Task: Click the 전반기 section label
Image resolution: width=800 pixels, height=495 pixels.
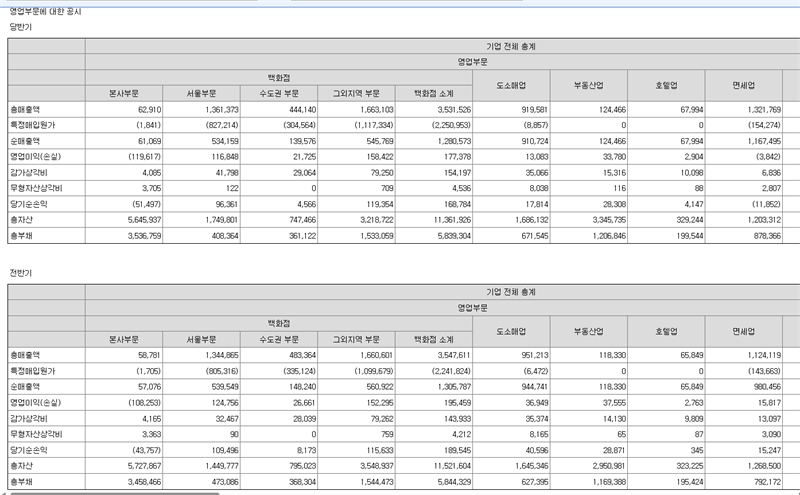Action: pos(20,272)
